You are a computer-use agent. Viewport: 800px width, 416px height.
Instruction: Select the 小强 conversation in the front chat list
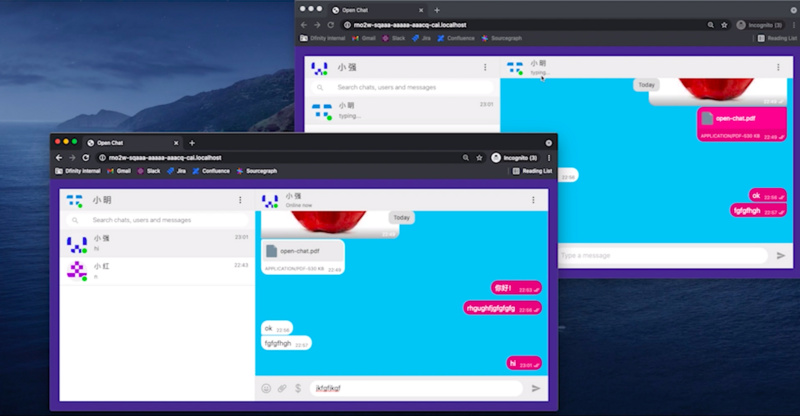point(155,243)
